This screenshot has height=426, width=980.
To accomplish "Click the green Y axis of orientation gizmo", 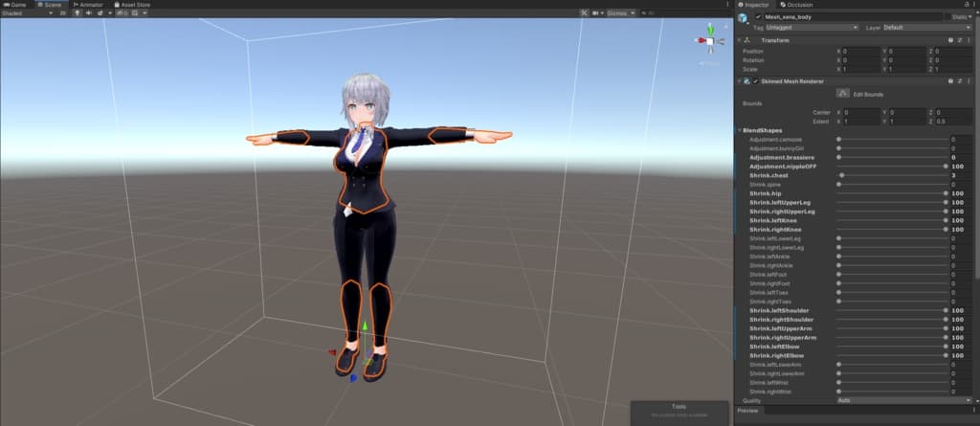I will [x=710, y=29].
